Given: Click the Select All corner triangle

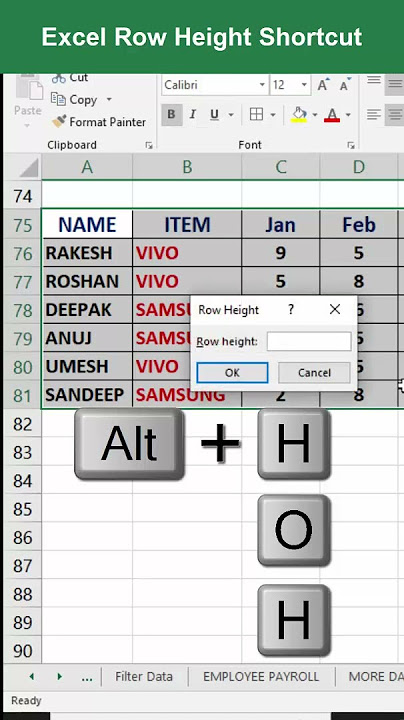Looking at the screenshot, I should coord(28,169).
